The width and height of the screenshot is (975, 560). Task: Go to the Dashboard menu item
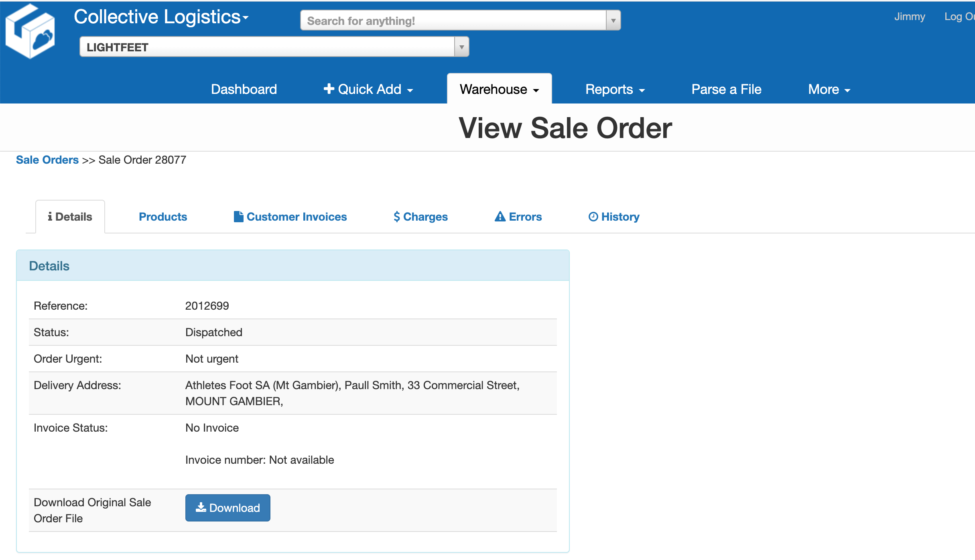(x=244, y=89)
